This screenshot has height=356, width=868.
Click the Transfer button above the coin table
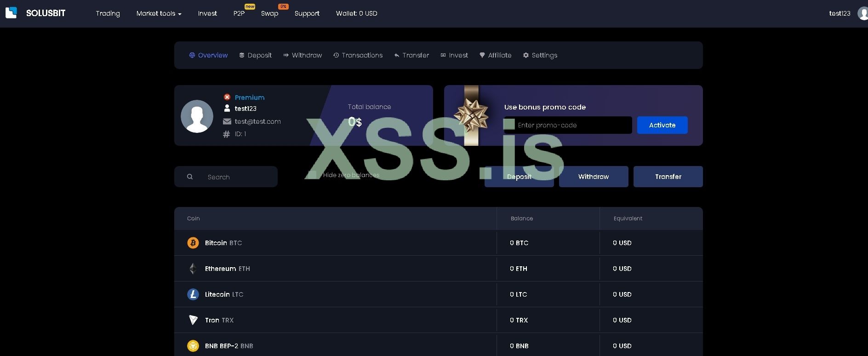[x=668, y=177]
